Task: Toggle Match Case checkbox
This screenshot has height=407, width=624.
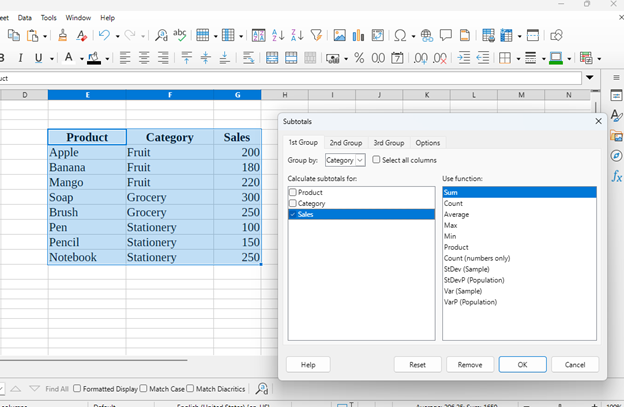Action: coord(144,388)
